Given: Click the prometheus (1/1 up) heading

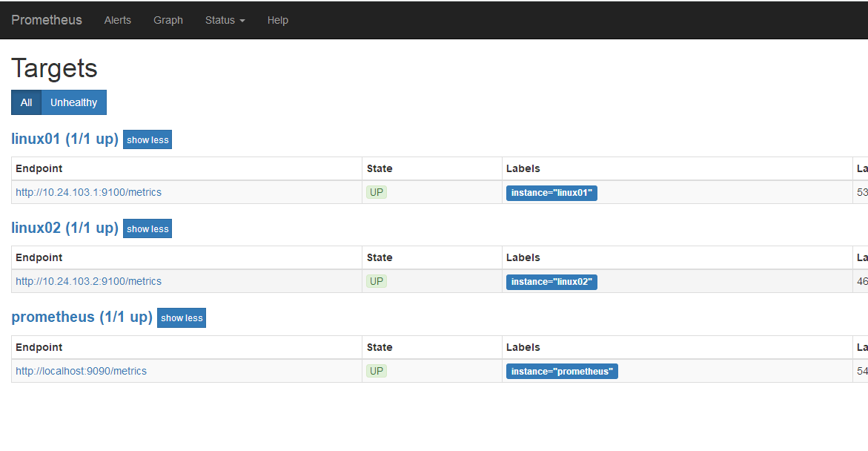Looking at the screenshot, I should point(82,317).
